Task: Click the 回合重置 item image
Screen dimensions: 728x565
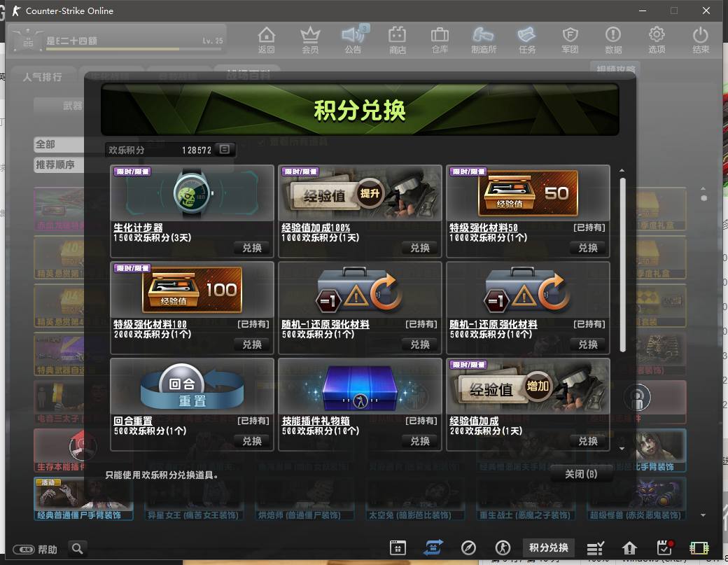Action: pos(192,386)
